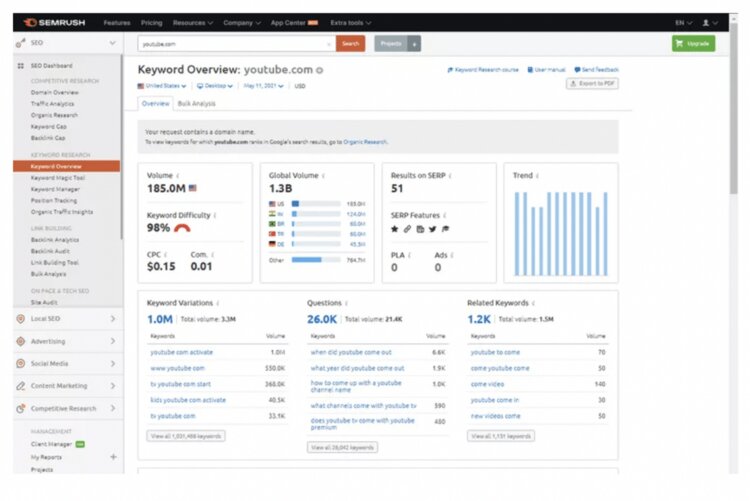Expand the SEO section dropdown

point(112,43)
